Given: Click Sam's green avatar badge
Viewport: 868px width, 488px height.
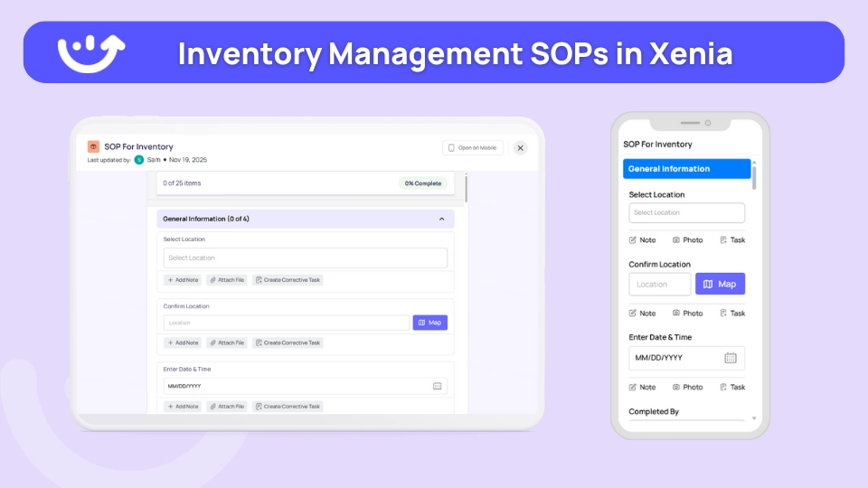Looking at the screenshot, I should [139, 160].
